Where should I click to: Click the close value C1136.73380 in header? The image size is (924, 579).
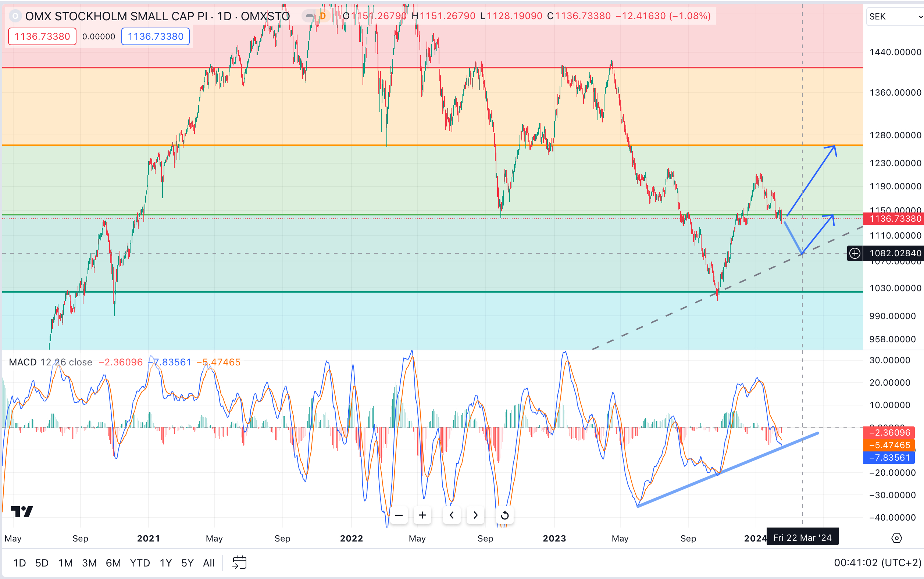[579, 16]
